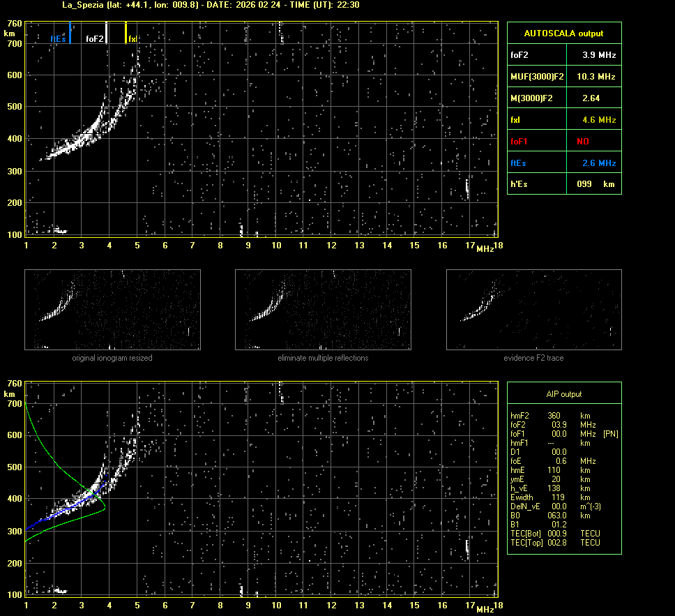Select the AUTOSCALA output header
The height and width of the screenshot is (616, 675).
pyautogui.click(x=563, y=33)
